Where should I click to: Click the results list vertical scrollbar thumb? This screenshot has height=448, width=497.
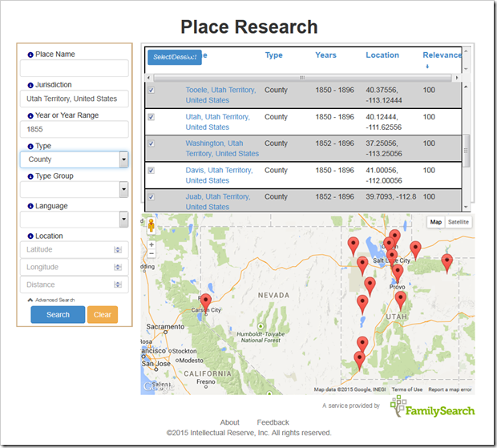click(466, 151)
